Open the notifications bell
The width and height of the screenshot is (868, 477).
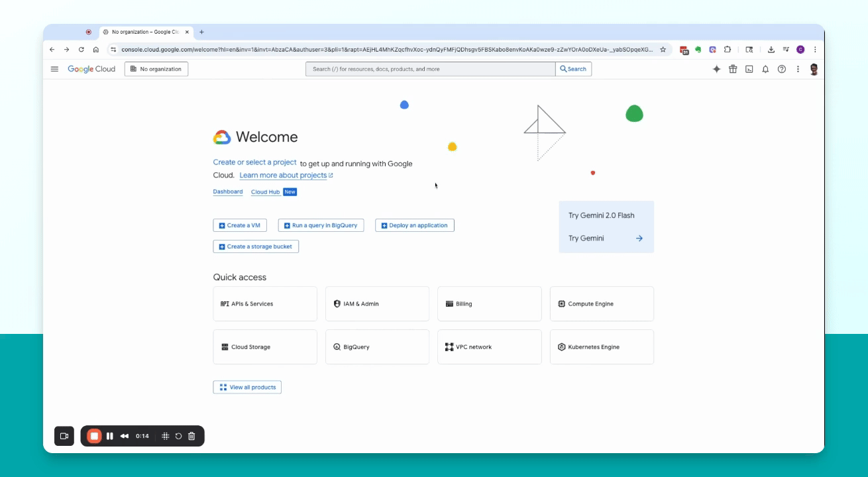(765, 69)
